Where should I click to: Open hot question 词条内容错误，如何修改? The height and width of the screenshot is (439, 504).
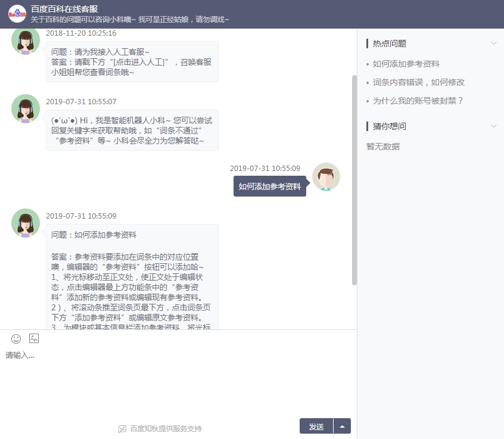coord(418,82)
